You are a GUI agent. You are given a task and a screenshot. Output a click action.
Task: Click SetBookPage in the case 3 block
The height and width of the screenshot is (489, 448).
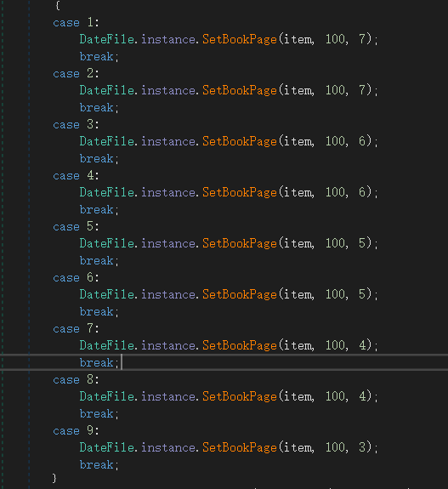click(240, 141)
